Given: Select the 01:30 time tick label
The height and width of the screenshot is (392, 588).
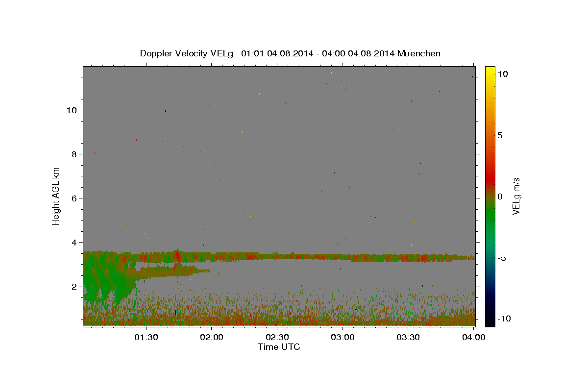Looking at the screenshot, I should [x=146, y=337].
